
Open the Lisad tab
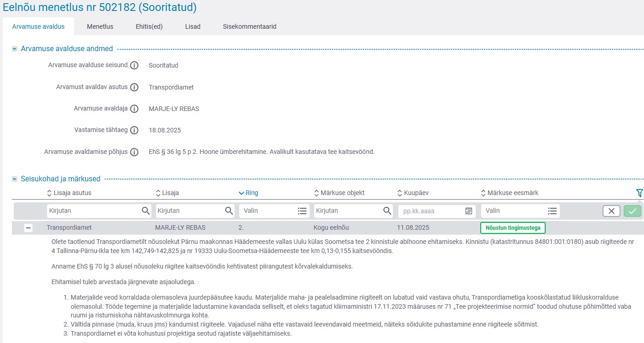pyautogui.click(x=193, y=26)
